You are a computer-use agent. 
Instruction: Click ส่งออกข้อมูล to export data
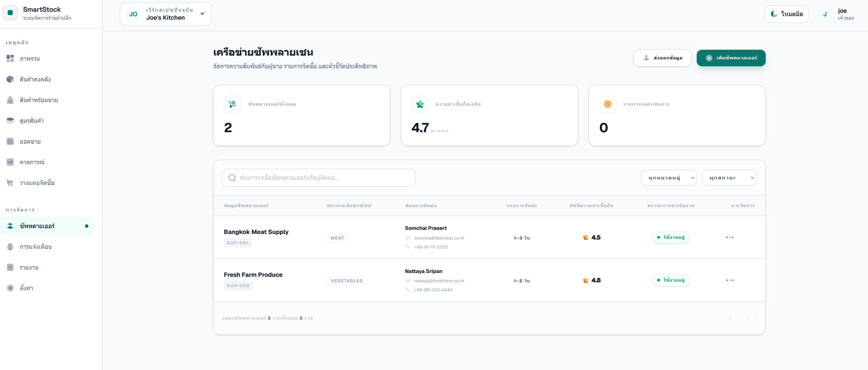662,58
